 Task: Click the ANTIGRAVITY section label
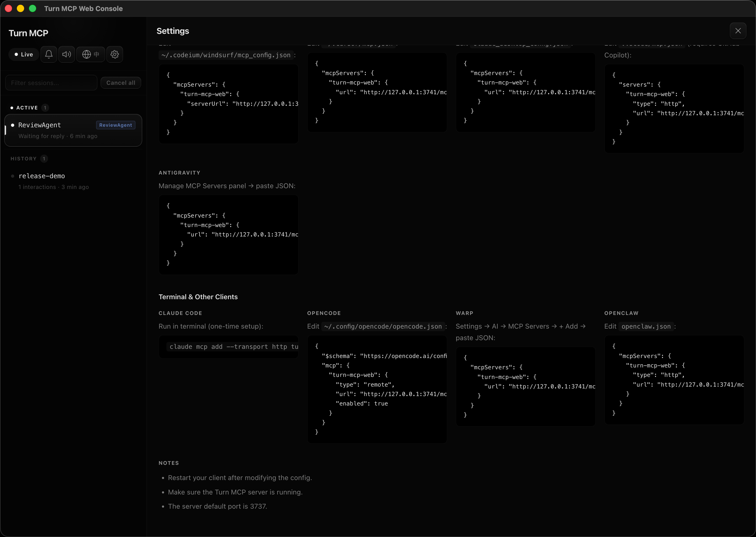click(x=179, y=173)
